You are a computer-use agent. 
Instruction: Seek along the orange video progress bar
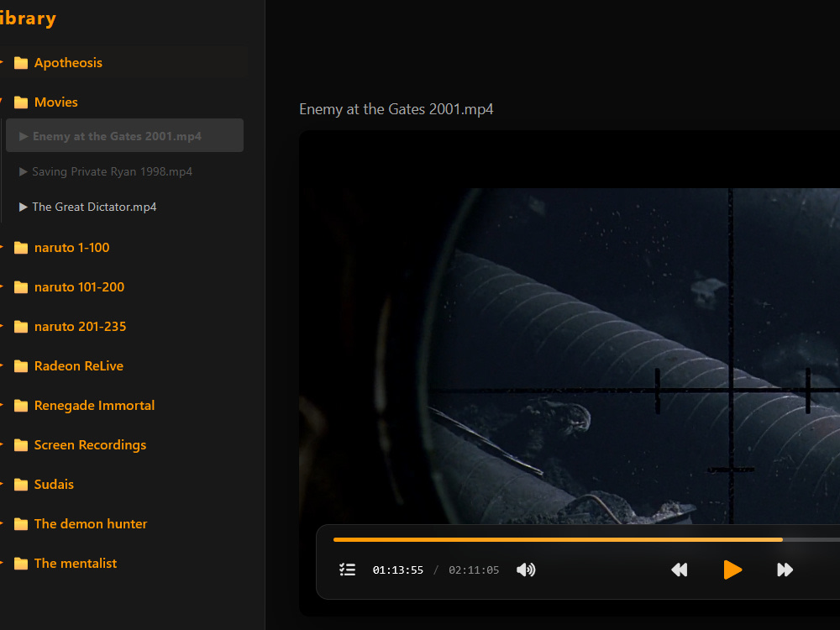click(586, 539)
